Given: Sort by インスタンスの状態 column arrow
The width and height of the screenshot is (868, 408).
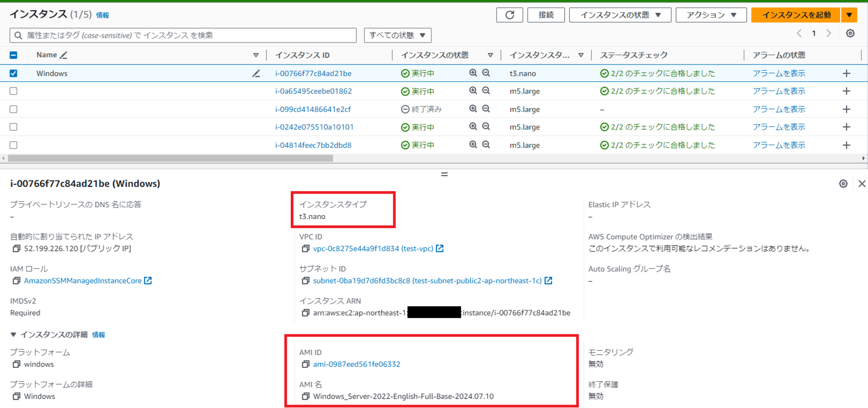Looking at the screenshot, I should point(490,55).
